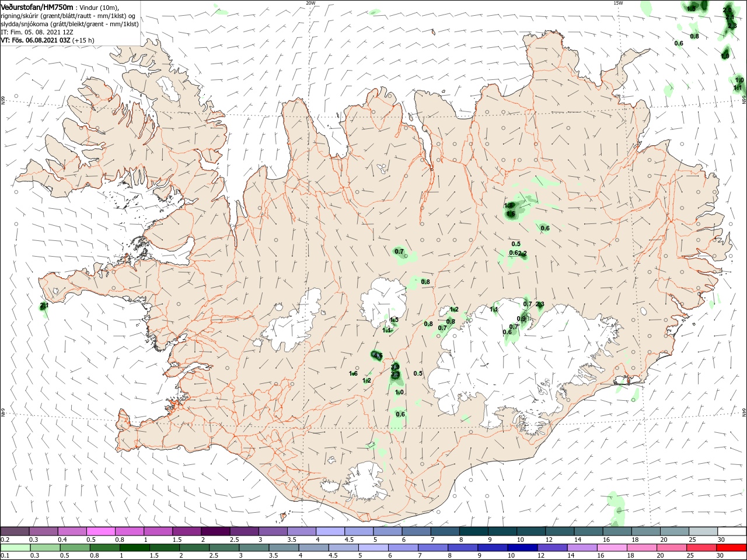This screenshot has height=560, width=747.
Task: Click the Veðurstofan/HM750m map title
Action: point(37,6)
